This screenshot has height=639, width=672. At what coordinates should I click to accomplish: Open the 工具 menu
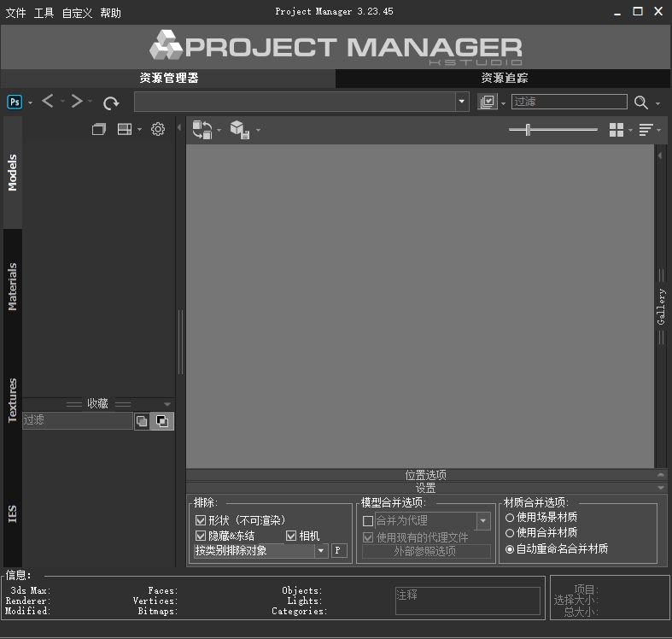coord(44,13)
